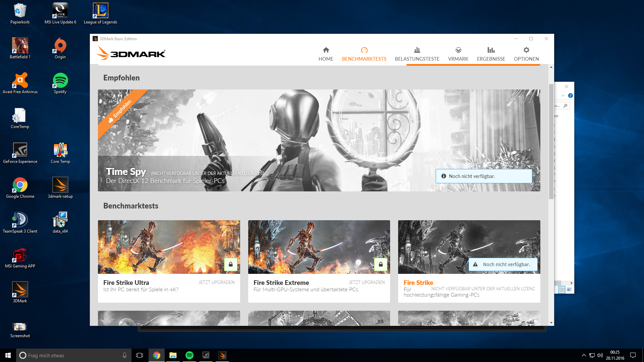Click Fire Strike 'Noch nicht verfügbar' notice
Viewport: 644px width, 362px height.
click(503, 264)
